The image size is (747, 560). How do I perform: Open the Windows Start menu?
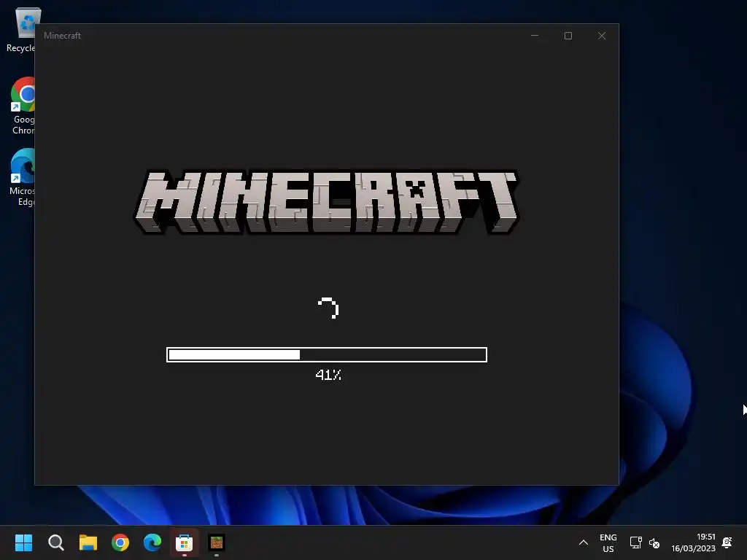click(23, 542)
